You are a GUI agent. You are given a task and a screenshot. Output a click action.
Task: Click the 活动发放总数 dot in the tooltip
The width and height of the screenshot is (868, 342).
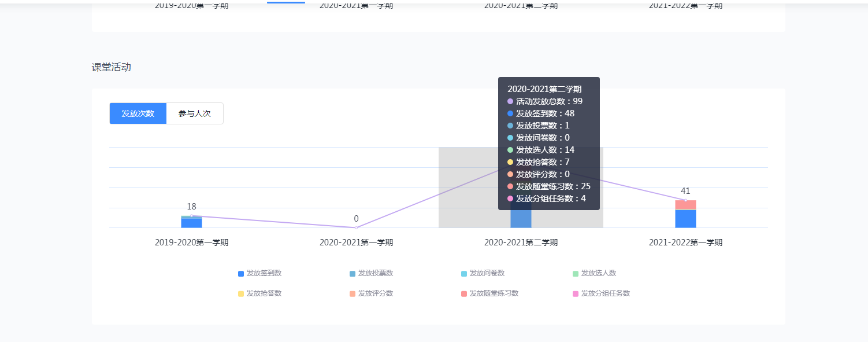click(x=510, y=101)
